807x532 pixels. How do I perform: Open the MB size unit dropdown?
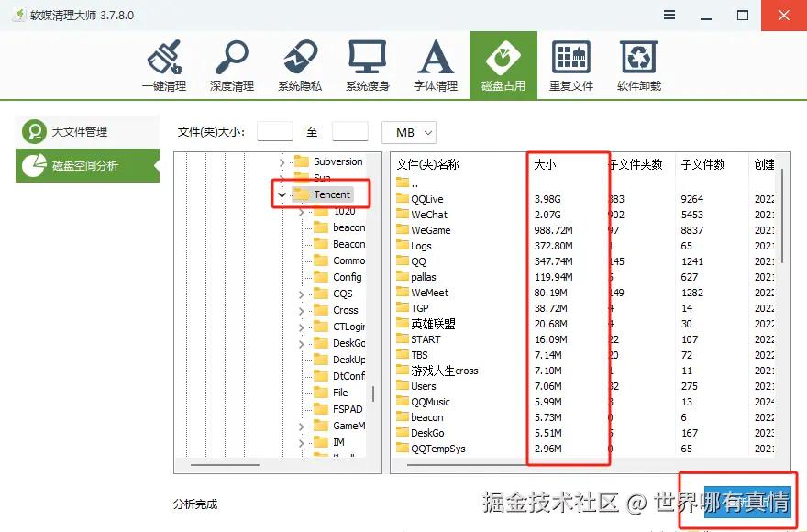pyautogui.click(x=409, y=132)
